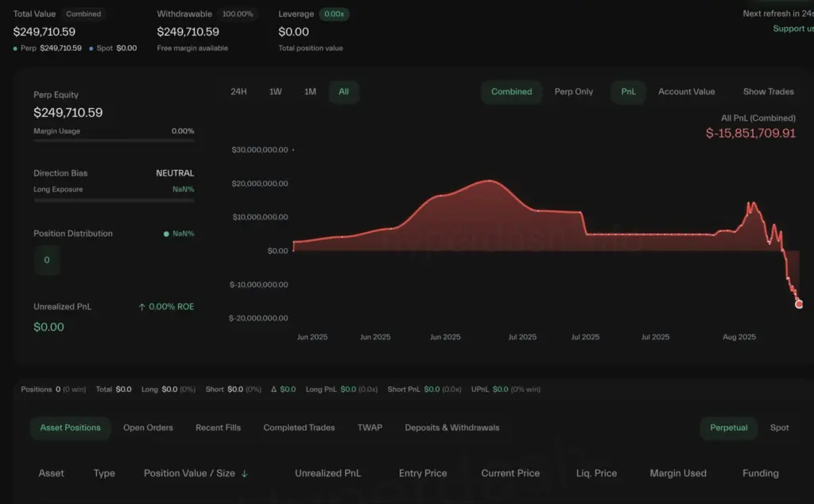Select the 1M chart timeframe
The height and width of the screenshot is (504, 814).
(310, 92)
